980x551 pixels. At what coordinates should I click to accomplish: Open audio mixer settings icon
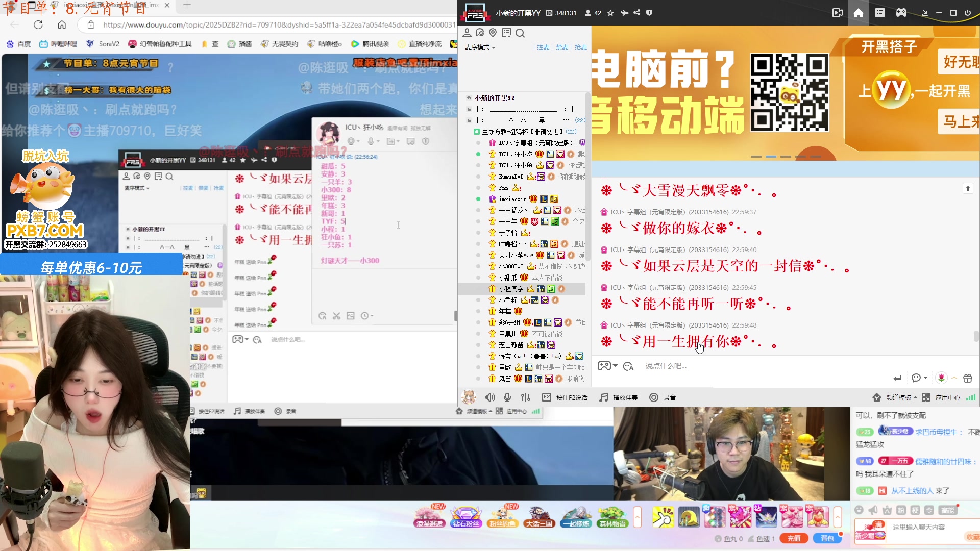pyautogui.click(x=526, y=397)
